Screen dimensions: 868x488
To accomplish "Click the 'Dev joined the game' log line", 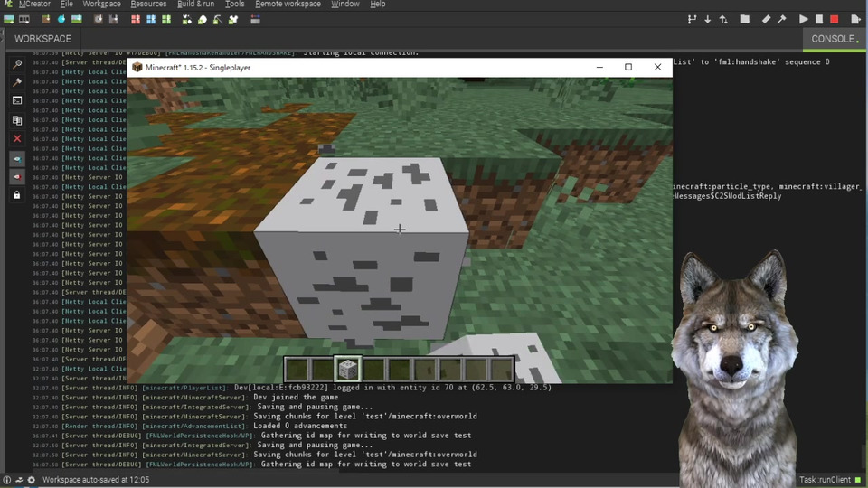I will 296,397.
